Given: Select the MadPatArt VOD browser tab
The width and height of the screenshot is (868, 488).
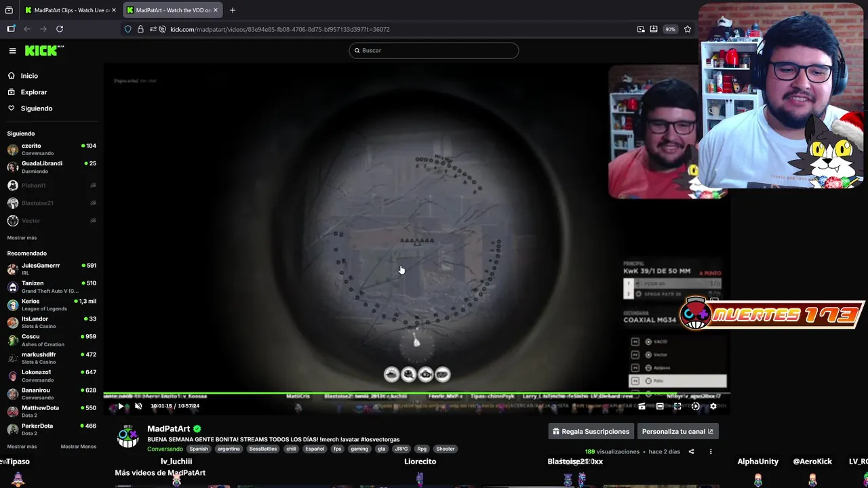Looking at the screenshot, I should tap(172, 10).
